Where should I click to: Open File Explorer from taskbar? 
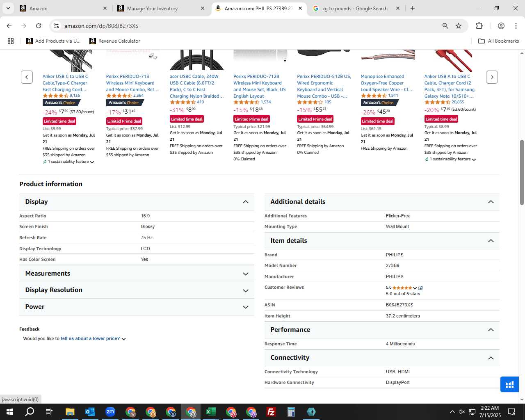click(x=70, y=412)
